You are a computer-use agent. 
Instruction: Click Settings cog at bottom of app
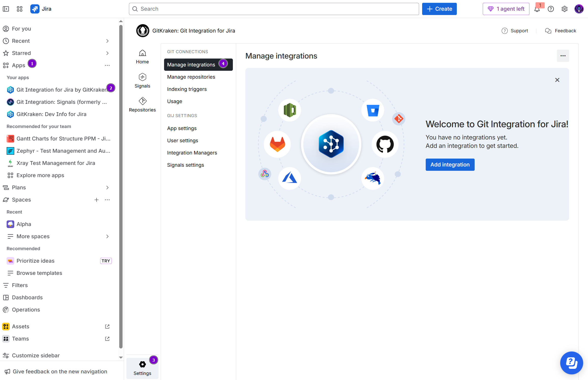point(142,364)
